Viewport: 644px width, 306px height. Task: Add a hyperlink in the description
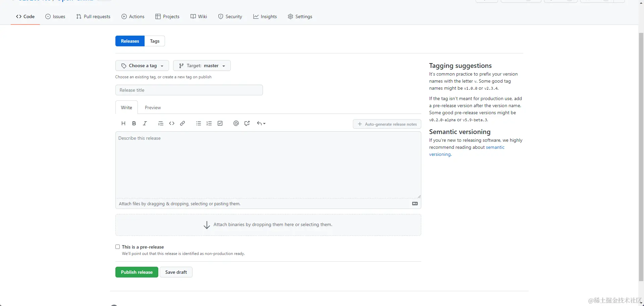[x=182, y=123]
